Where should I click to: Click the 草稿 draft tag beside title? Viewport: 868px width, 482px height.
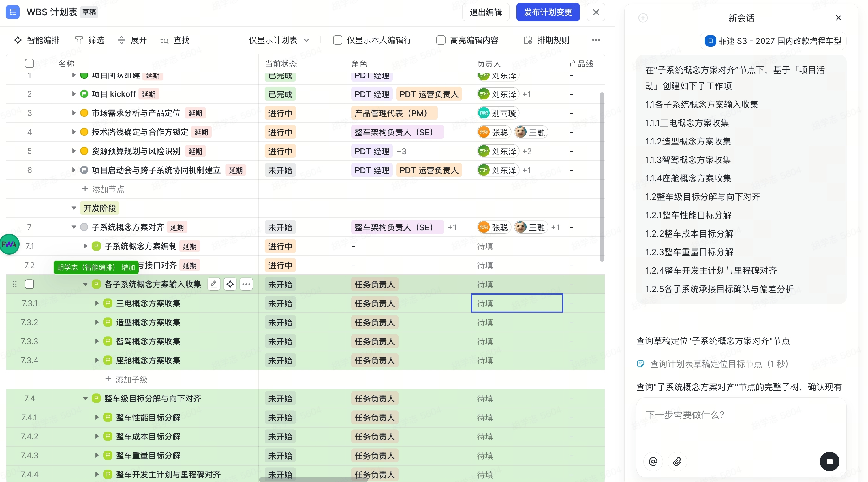tap(89, 12)
